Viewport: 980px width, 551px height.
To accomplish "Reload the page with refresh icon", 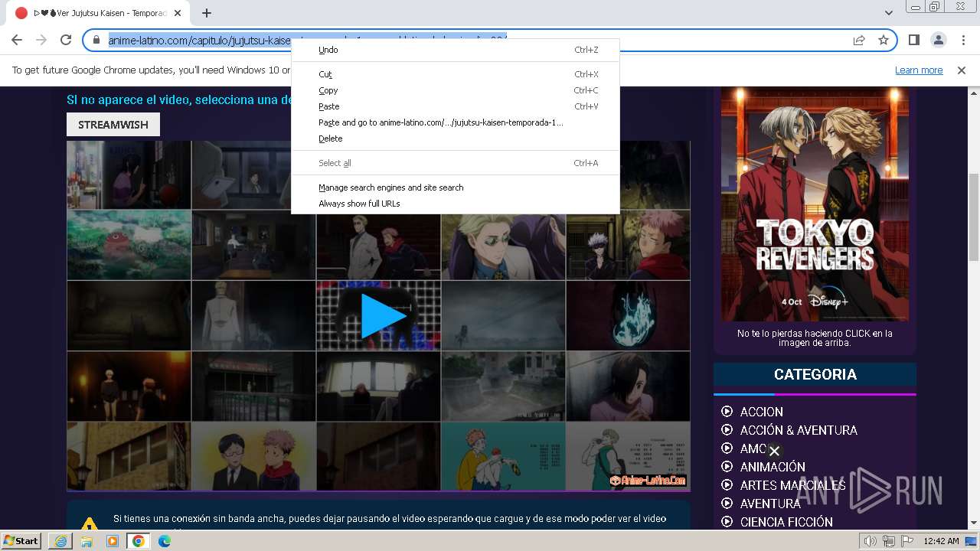I will point(66,40).
